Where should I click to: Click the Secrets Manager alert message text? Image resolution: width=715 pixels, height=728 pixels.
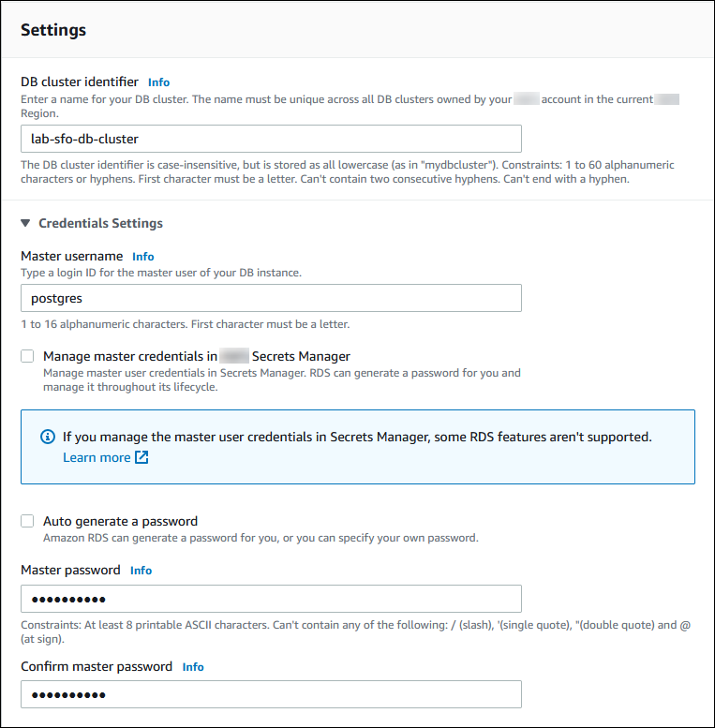tap(357, 437)
